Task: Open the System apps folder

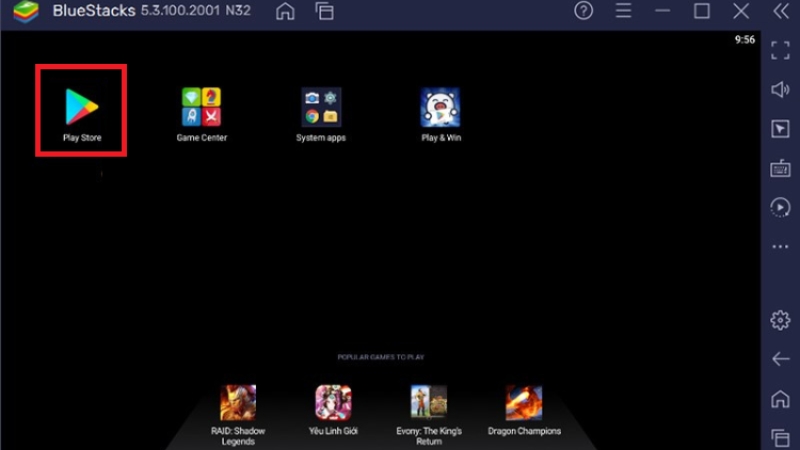Action: pyautogui.click(x=321, y=107)
